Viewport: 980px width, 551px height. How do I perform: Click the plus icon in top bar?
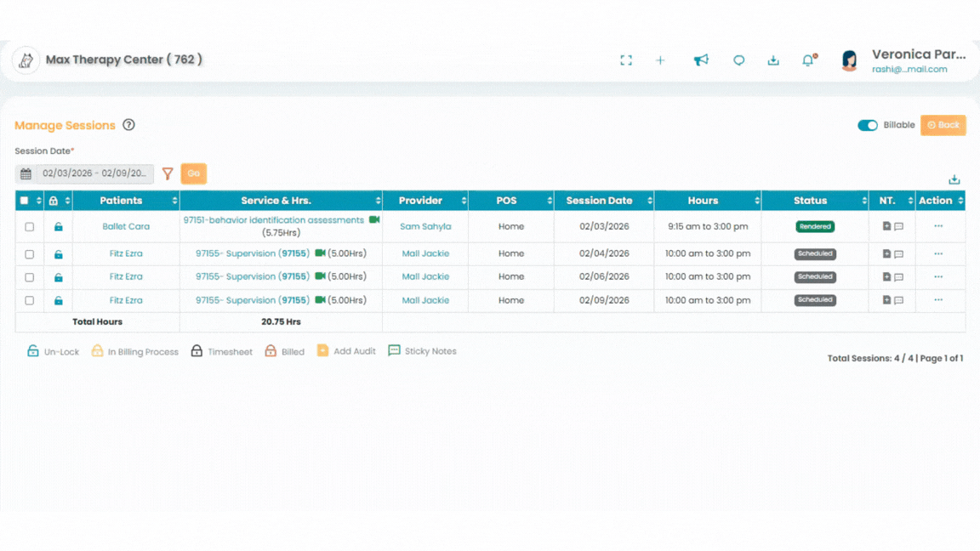pyautogui.click(x=660, y=60)
